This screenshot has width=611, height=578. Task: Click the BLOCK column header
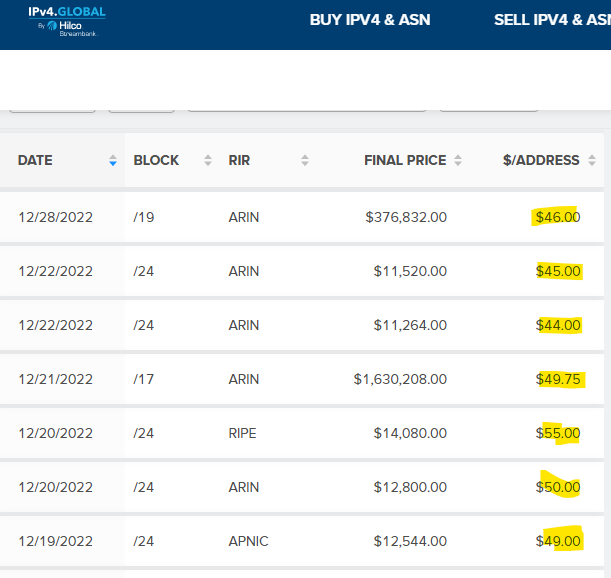pyautogui.click(x=156, y=161)
